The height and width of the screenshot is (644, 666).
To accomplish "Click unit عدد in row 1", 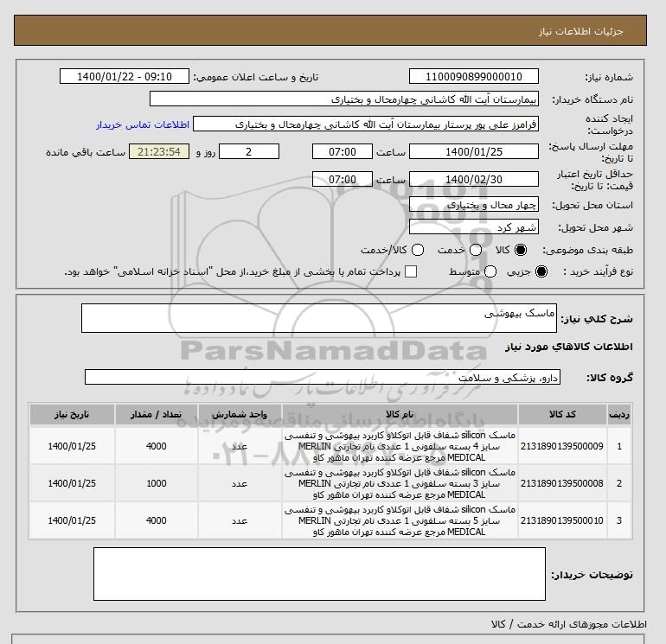I will point(240,446).
